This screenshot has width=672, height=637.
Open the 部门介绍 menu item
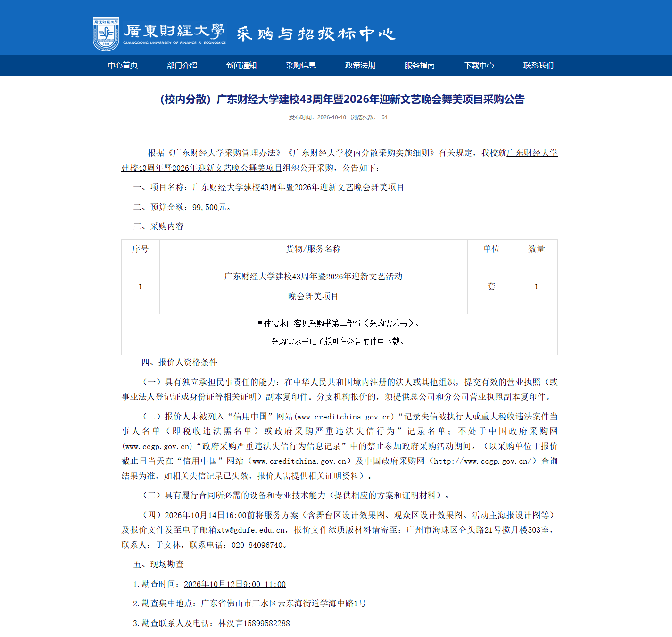[182, 66]
